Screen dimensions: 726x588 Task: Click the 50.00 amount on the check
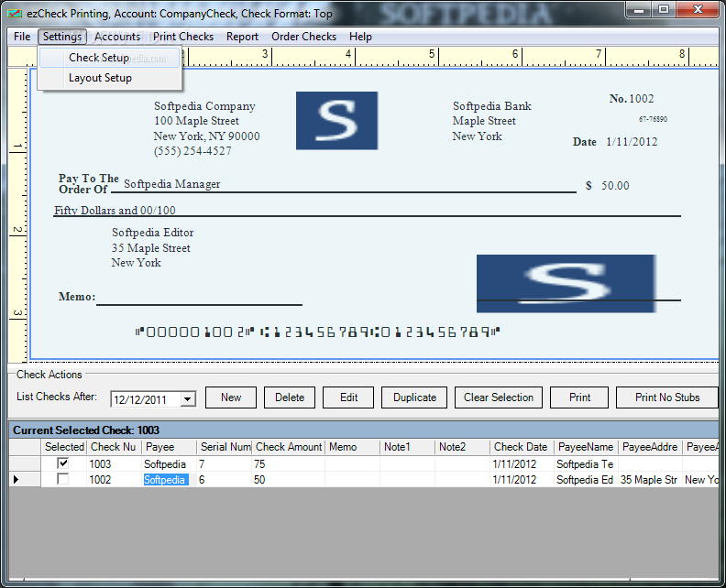(x=615, y=186)
